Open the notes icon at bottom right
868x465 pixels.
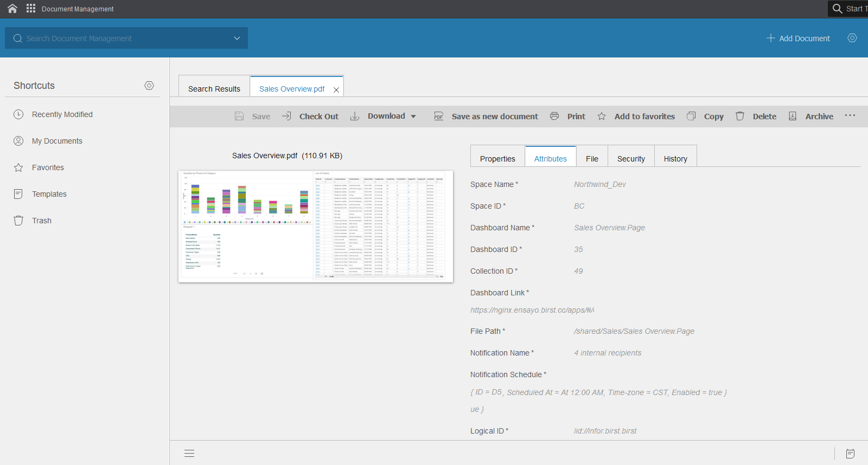coord(850,454)
